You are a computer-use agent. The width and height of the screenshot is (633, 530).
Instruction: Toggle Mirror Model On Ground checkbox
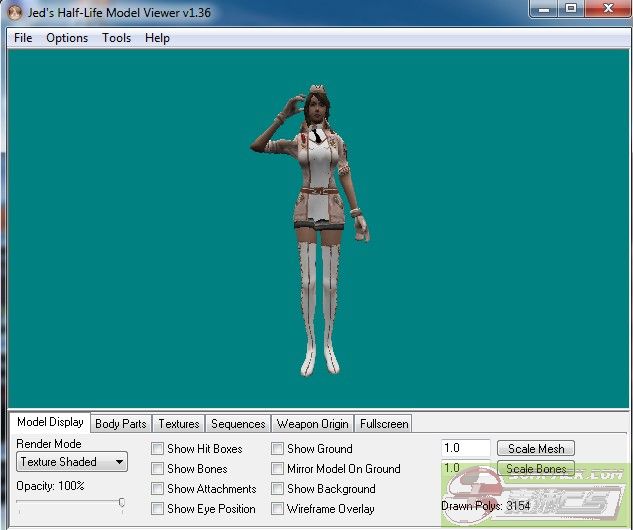(277, 469)
